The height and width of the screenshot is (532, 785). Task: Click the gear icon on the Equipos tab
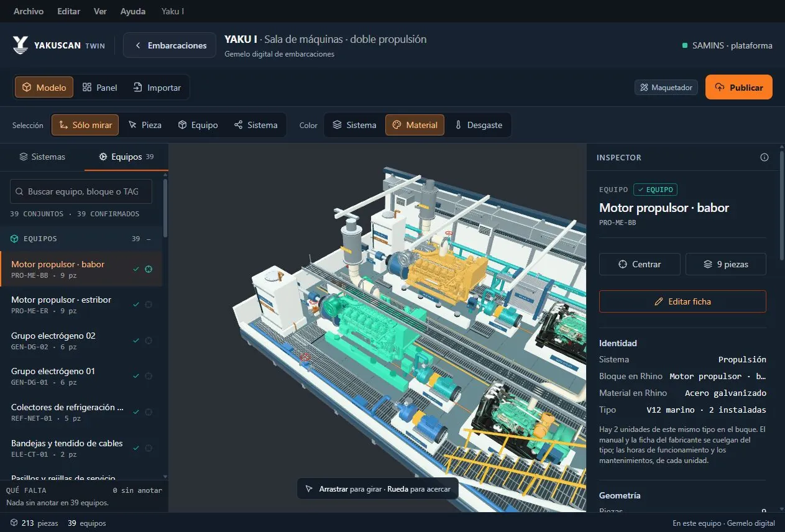point(104,157)
